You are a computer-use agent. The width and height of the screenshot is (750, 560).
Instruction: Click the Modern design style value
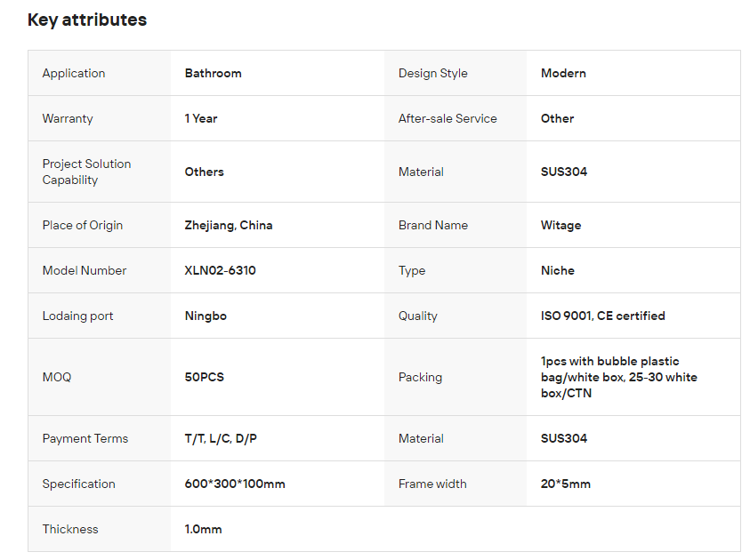(563, 73)
